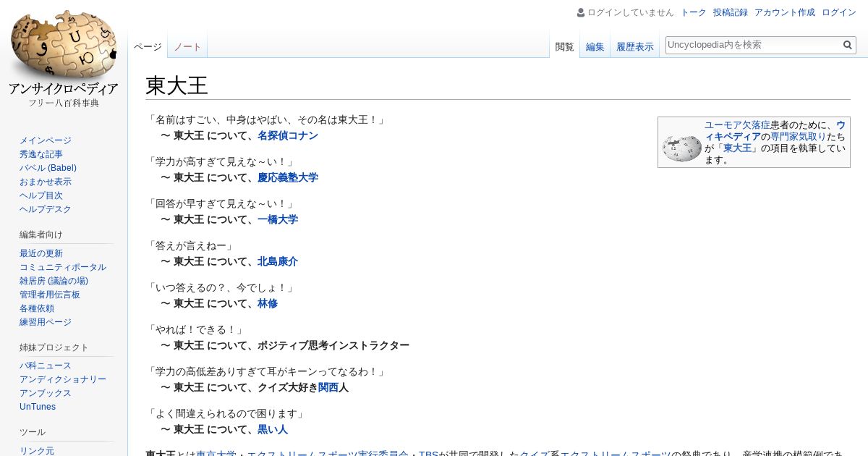
Task: Follow the 慶応義塾大学 link
Action: pos(288,177)
